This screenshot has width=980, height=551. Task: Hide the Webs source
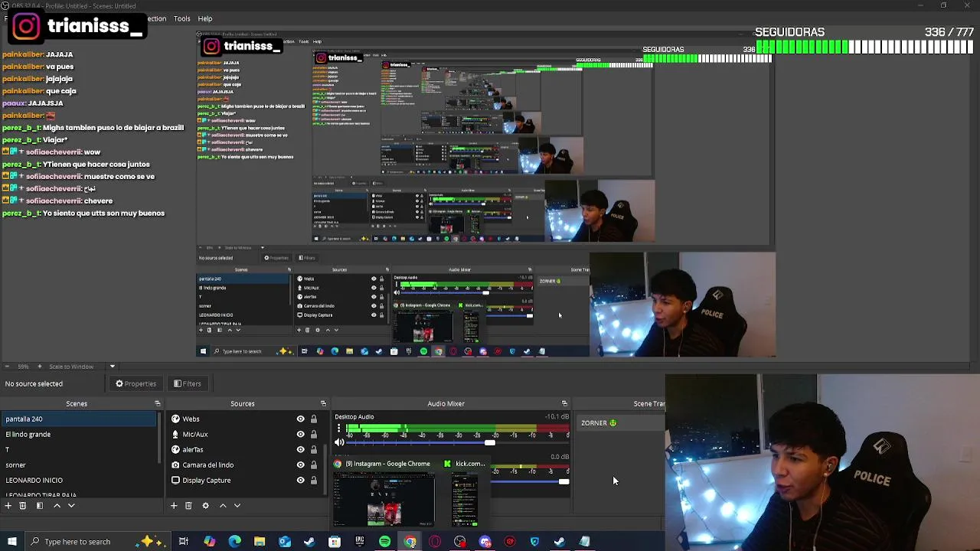coord(300,419)
